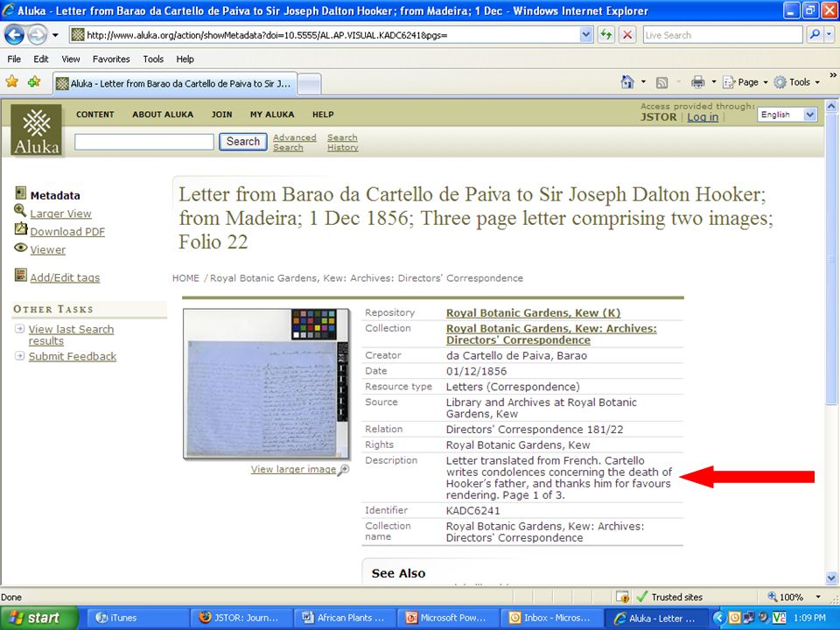
Task: Click the Download PDF icon
Action: coord(20,228)
